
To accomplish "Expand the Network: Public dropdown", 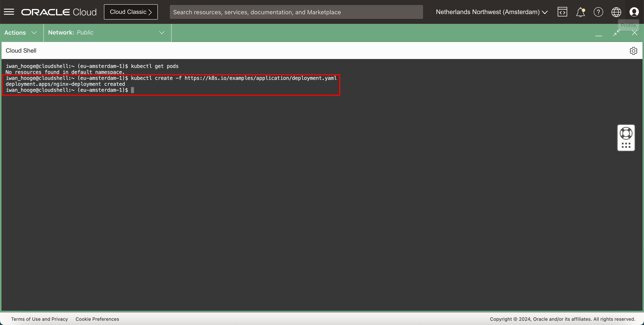I will point(106,33).
